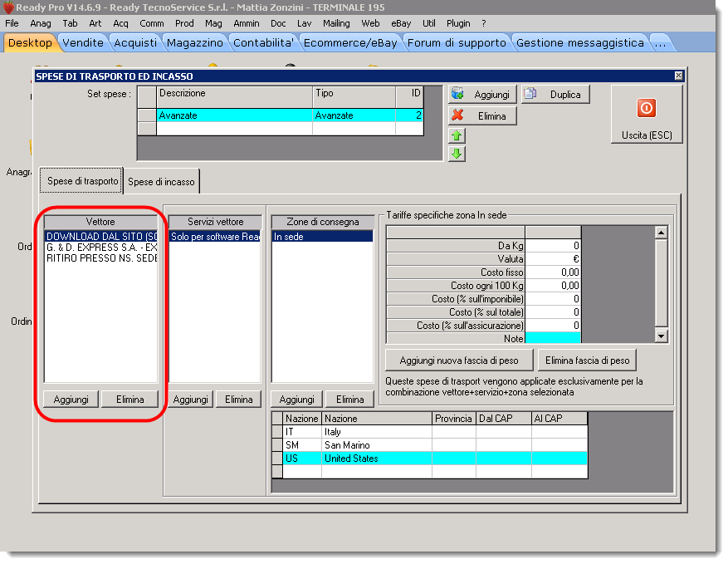Open the Web menu
The image size is (728, 564).
coord(370,23)
